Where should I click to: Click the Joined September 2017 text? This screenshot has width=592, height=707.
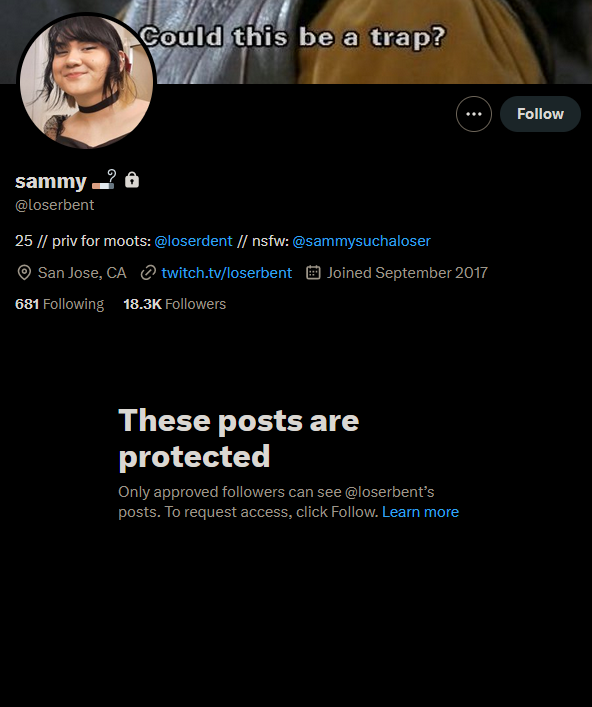[x=407, y=273]
